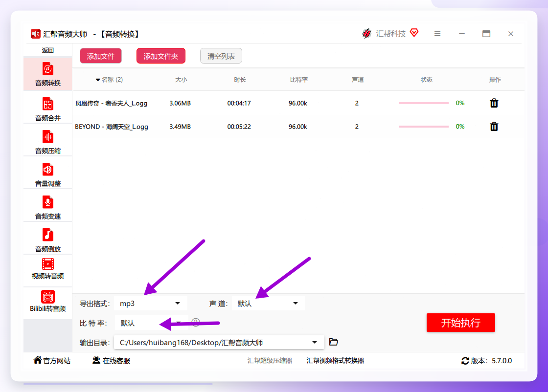Screen dimensions: 548x392
Task: Toggle sort arrow by 名称 (2) column
Action: point(98,80)
